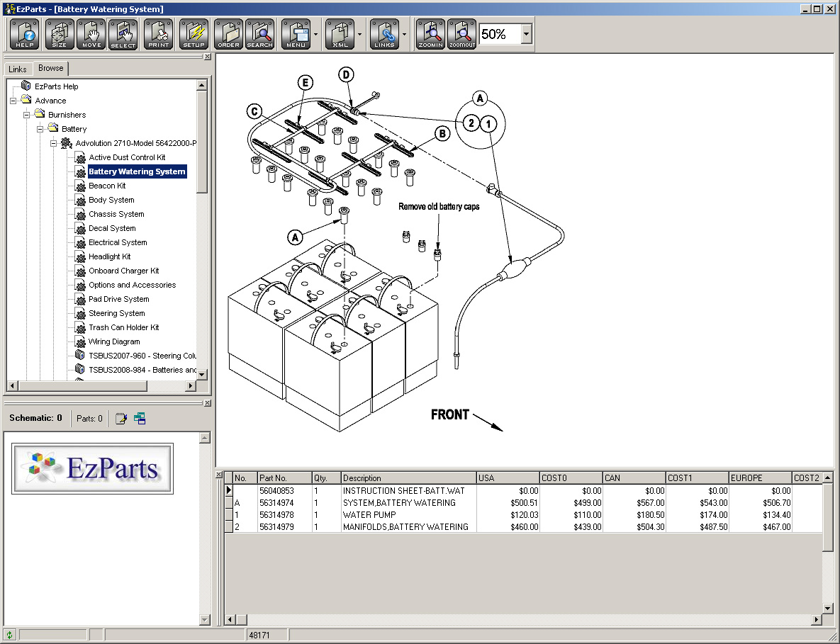This screenshot has height=644, width=840.
Task: Click the EzParts logo thumbnail
Action: tap(92, 468)
